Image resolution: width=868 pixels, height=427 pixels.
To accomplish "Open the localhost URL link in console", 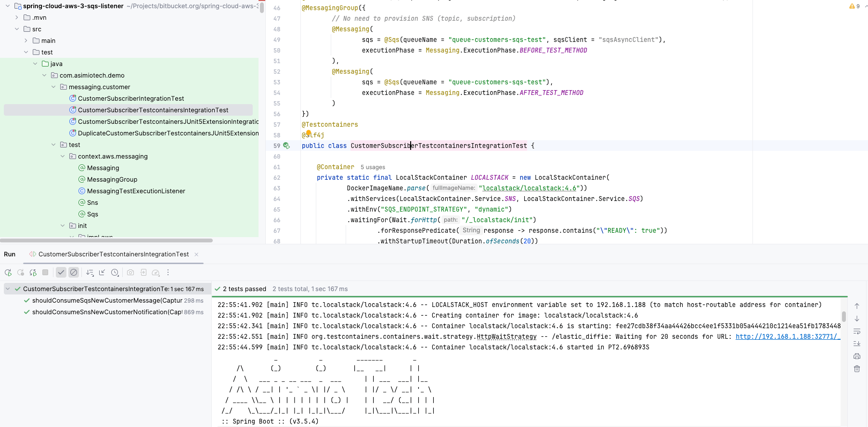I will tap(788, 337).
